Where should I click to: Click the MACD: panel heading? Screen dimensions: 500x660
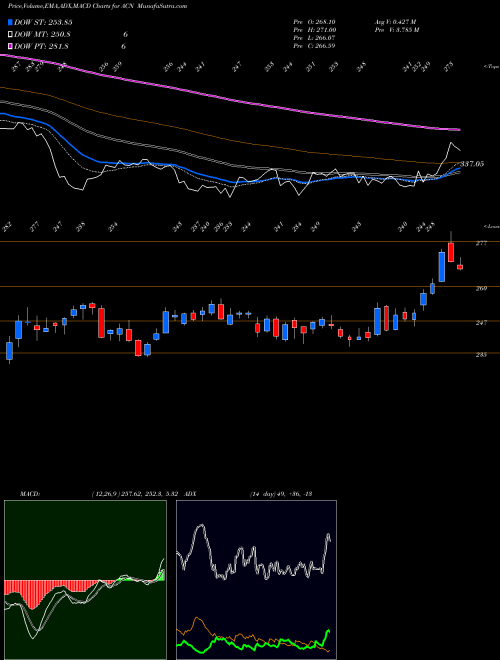tap(30, 493)
